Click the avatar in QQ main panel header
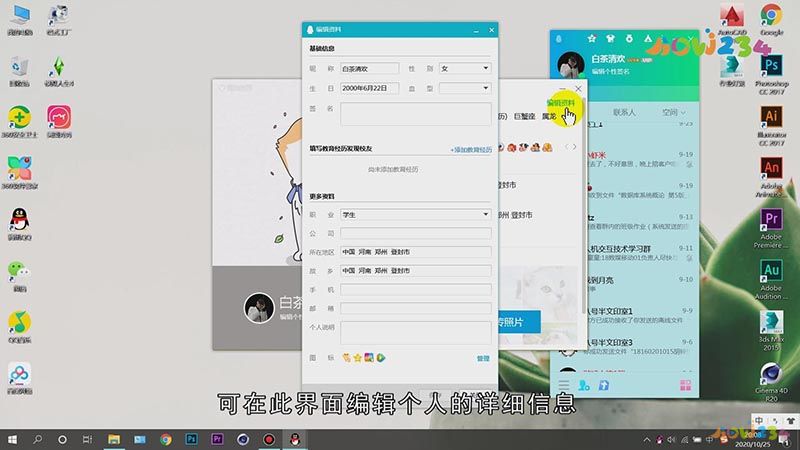Image resolution: width=800 pixels, height=450 pixels. [570, 65]
